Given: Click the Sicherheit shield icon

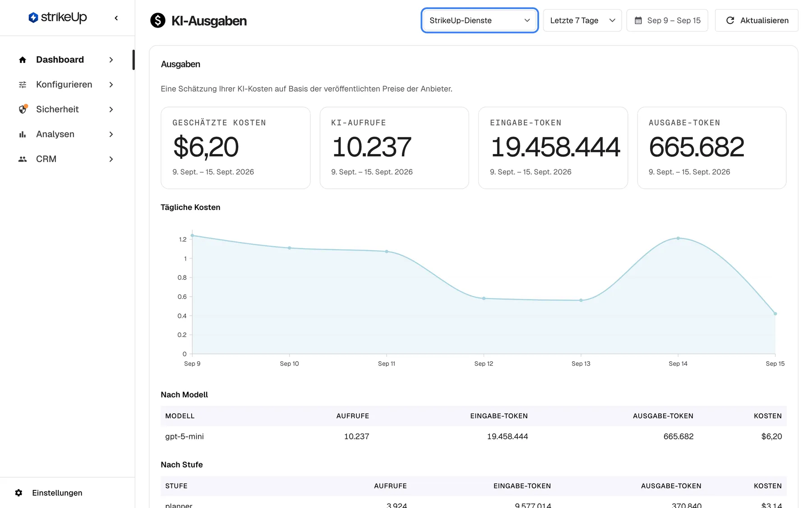Looking at the screenshot, I should [23, 109].
